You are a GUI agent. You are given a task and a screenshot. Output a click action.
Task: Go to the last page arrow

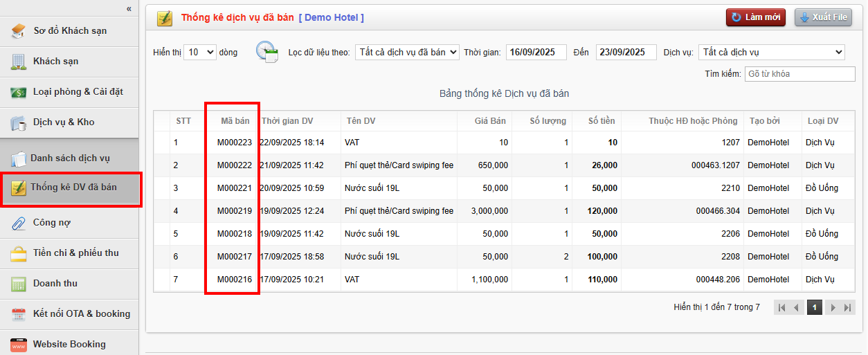(x=847, y=308)
